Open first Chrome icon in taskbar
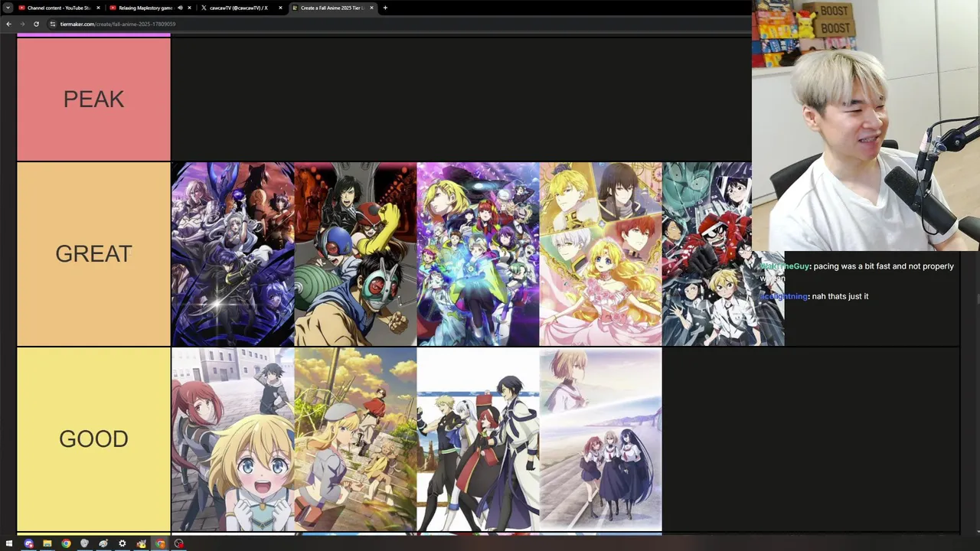 coord(66,543)
